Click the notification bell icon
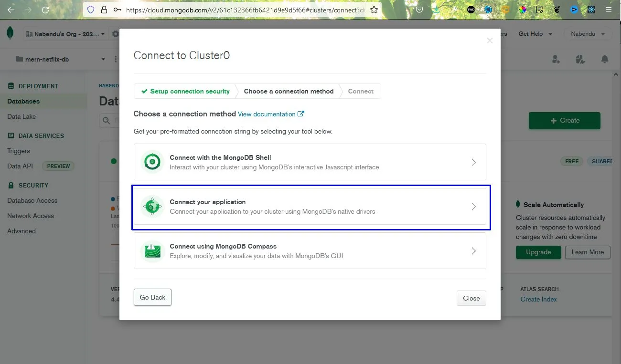Screen dimensions: 621x364 coord(605,59)
